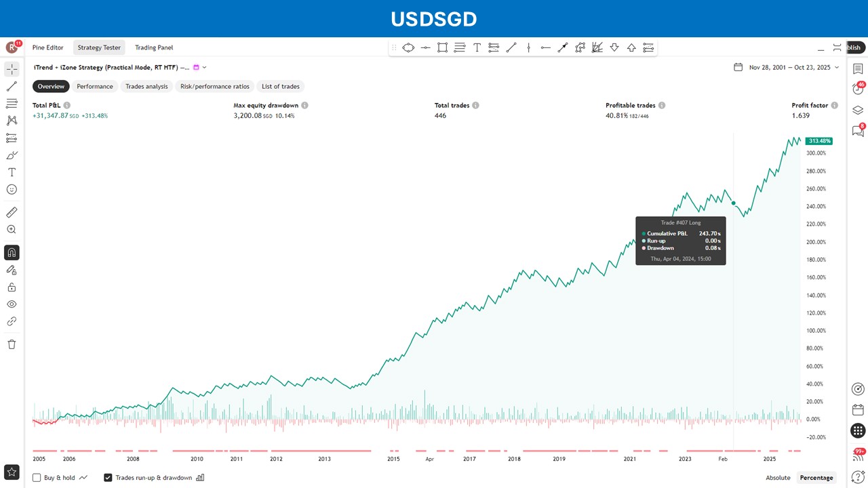The width and height of the screenshot is (868, 488).
Task: Click the Publish button
Action: pos(854,47)
